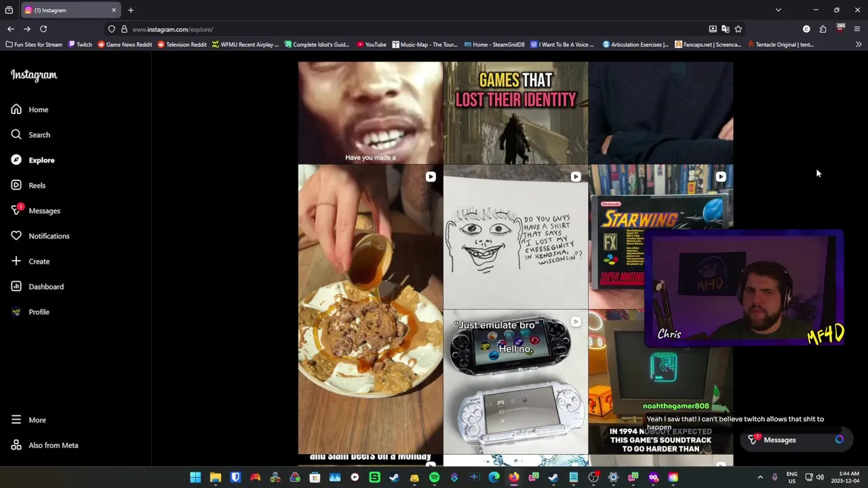Open Game News Reddit bookmark

point(125,45)
